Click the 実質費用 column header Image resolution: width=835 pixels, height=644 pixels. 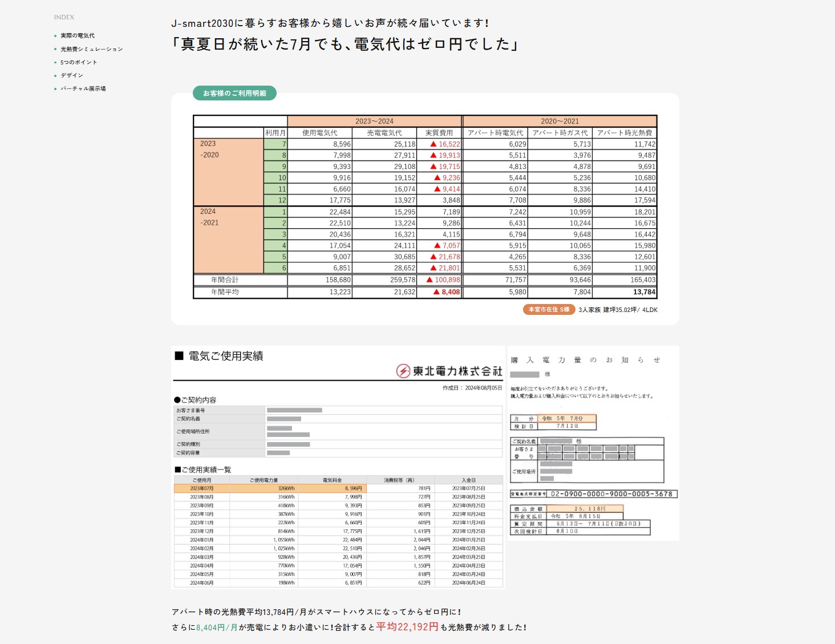439,132
